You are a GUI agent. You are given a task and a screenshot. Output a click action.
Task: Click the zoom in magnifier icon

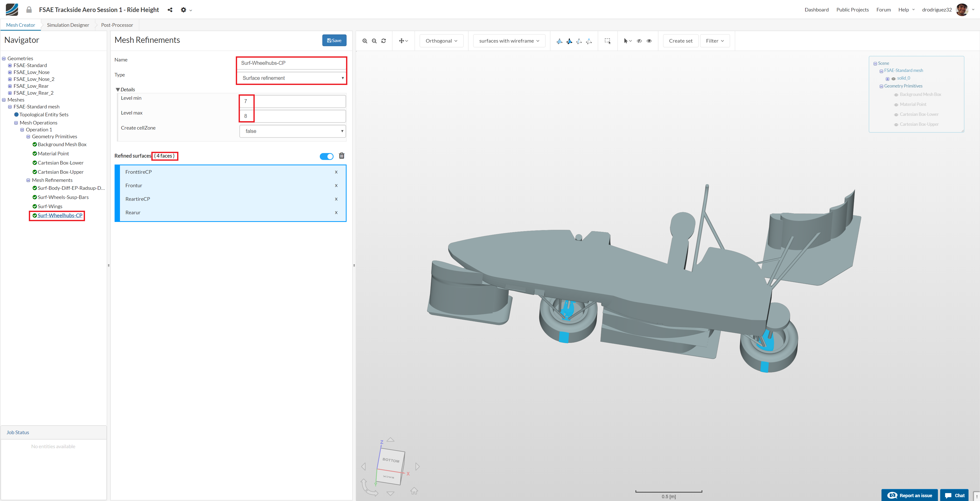click(364, 41)
